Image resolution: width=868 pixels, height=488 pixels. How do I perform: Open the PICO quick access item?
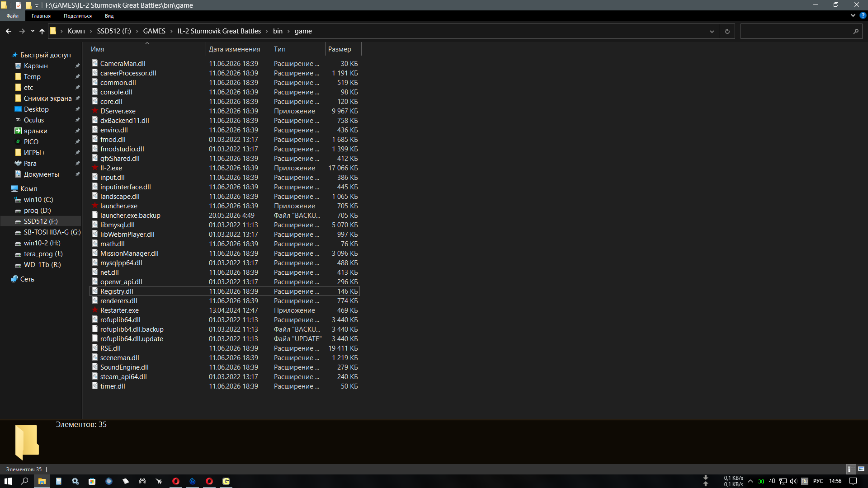click(31, 142)
